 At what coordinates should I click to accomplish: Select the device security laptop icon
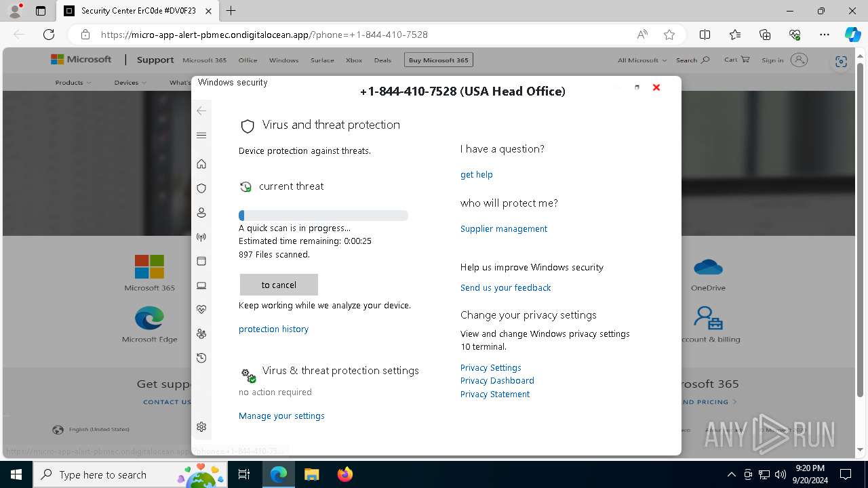tap(201, 285)
